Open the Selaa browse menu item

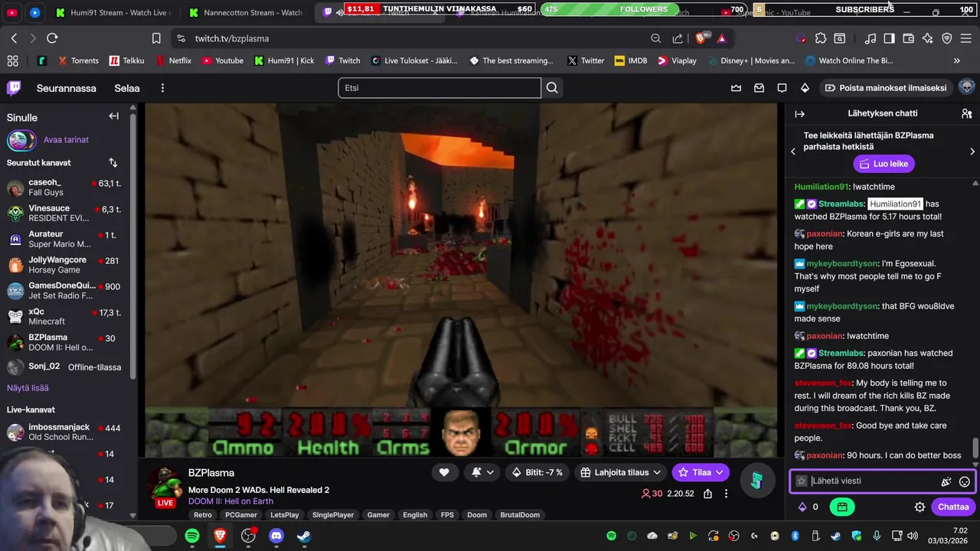[127, 88]
